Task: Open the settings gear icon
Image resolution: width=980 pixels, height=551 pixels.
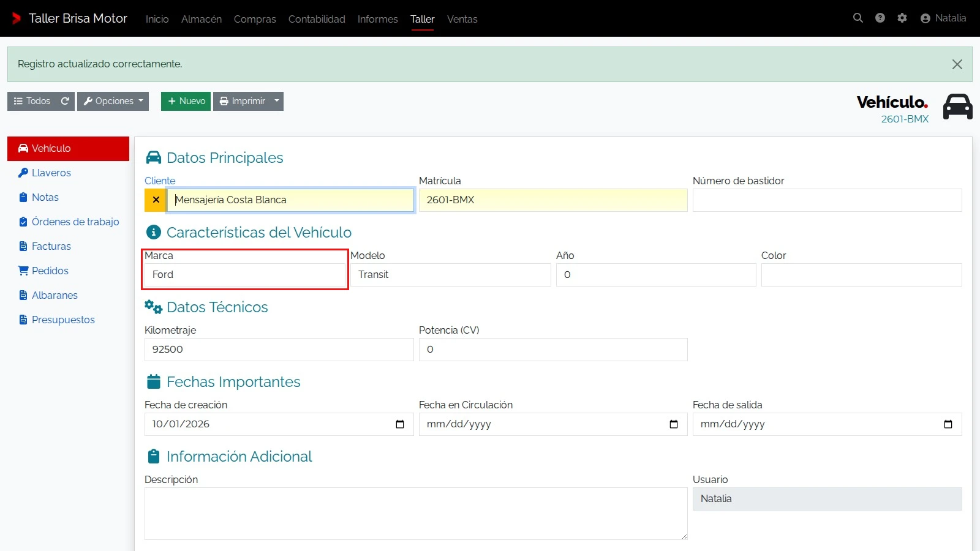Action: (x=902, y=18)
